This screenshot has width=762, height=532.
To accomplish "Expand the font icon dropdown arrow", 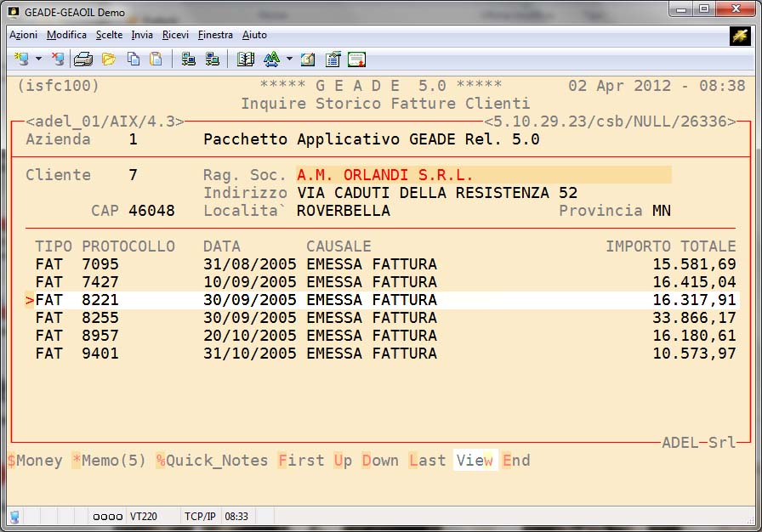I will 289,59.
